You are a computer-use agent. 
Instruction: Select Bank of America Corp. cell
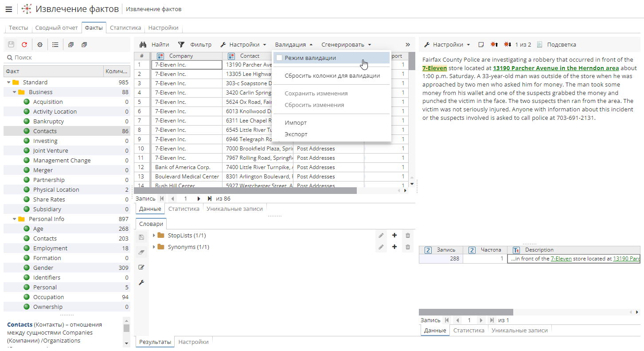[x=187, y=167]
